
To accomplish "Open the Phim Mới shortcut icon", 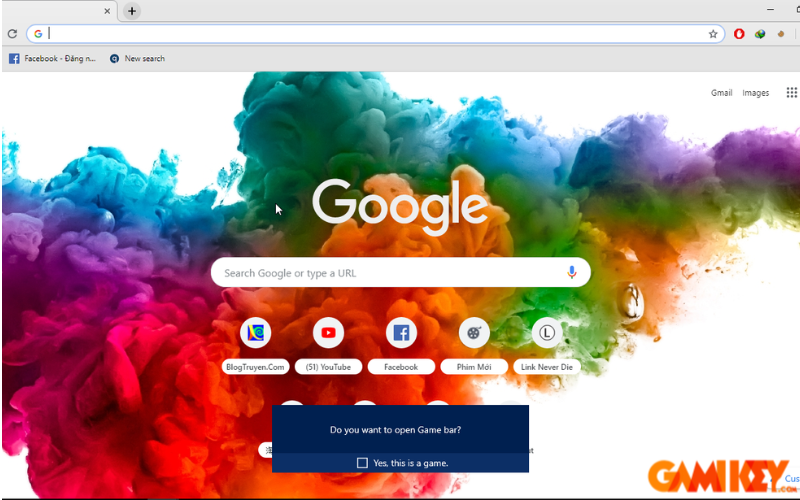I will (474, 333).
